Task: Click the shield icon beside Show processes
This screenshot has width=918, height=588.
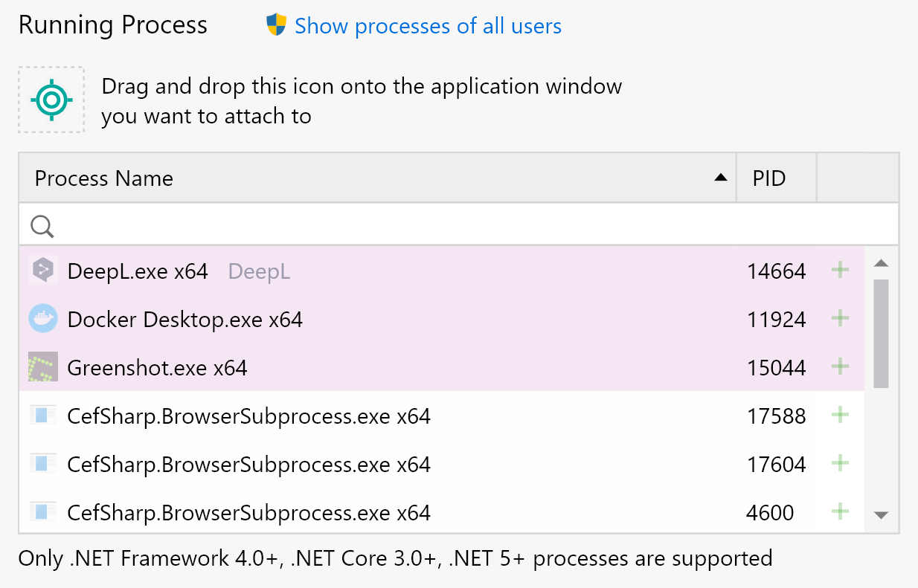Action: point(276,25)
